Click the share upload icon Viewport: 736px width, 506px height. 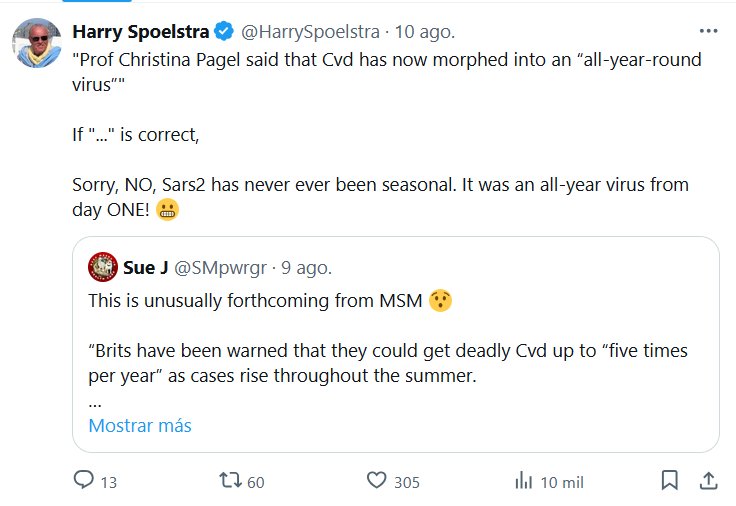pyautogui.click(x=706, y=481)
